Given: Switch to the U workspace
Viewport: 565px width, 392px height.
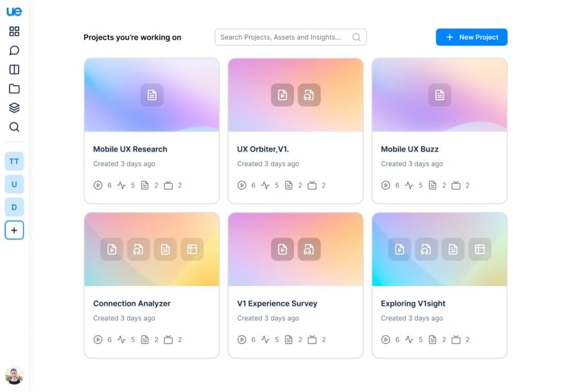Looking at the screenshot, I should pos(14,184).
